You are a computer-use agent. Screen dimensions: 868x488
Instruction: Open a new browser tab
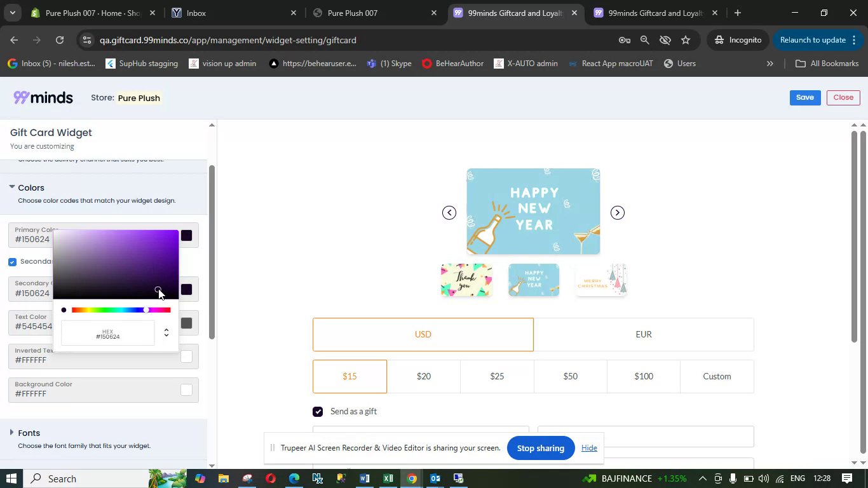point(737,13)
